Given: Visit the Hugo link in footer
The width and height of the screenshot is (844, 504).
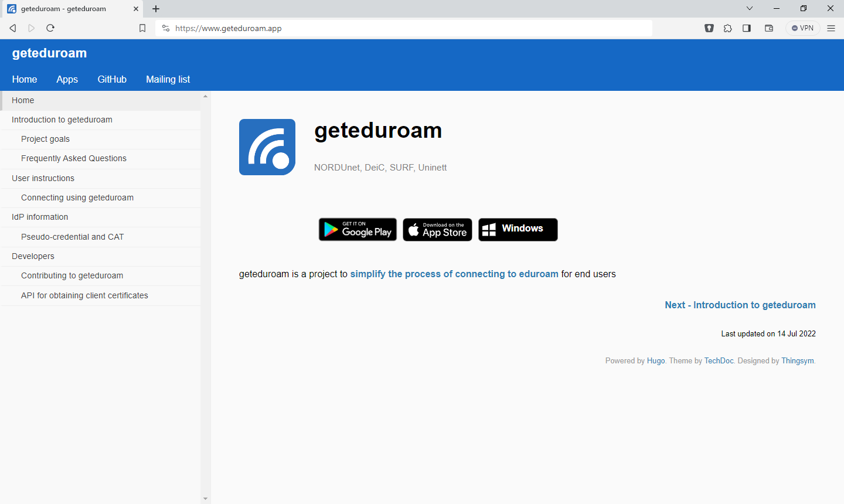Looking at the screenshot, I should click(x=656, y=361).
